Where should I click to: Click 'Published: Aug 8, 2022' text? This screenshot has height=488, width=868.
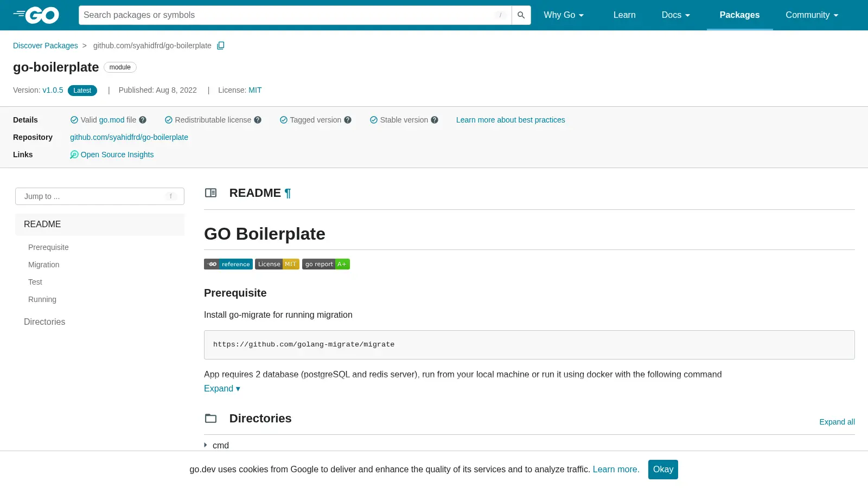tap(158, 90)
